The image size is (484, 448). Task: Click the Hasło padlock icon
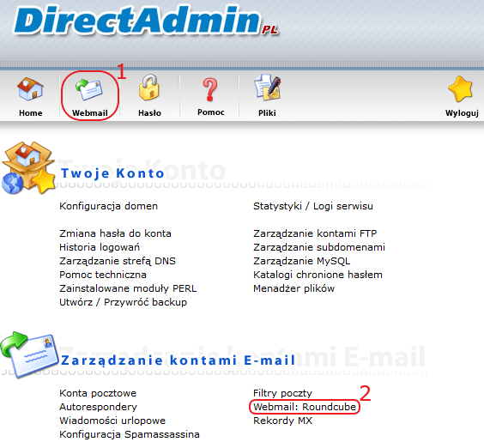(149, 88)
